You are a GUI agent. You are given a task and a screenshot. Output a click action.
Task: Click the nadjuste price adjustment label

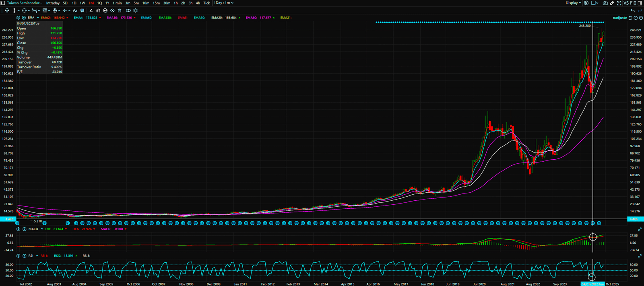619,18
